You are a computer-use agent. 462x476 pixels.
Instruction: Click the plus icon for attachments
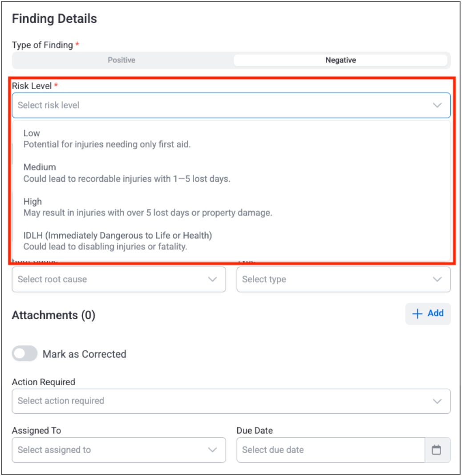click(417, 314)
